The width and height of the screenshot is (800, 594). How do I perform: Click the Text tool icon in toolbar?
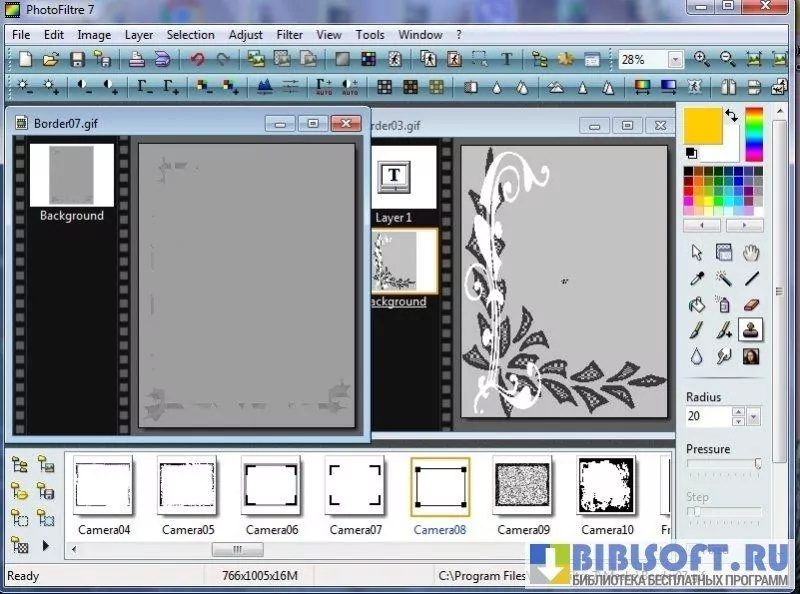pyautogui.click(x=507, y=60)
